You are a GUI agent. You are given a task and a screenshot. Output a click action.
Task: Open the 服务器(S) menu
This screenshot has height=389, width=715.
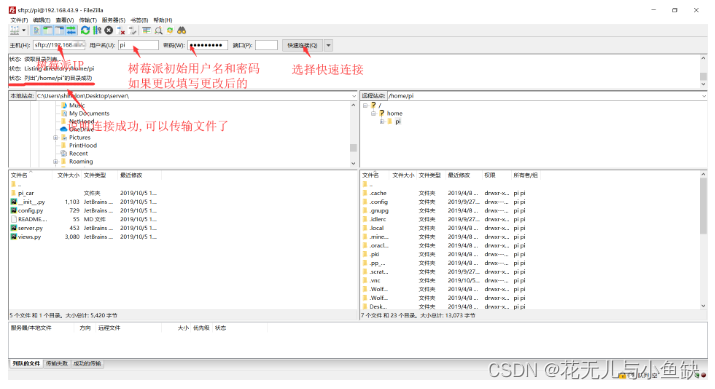click(x=113, y=20)
